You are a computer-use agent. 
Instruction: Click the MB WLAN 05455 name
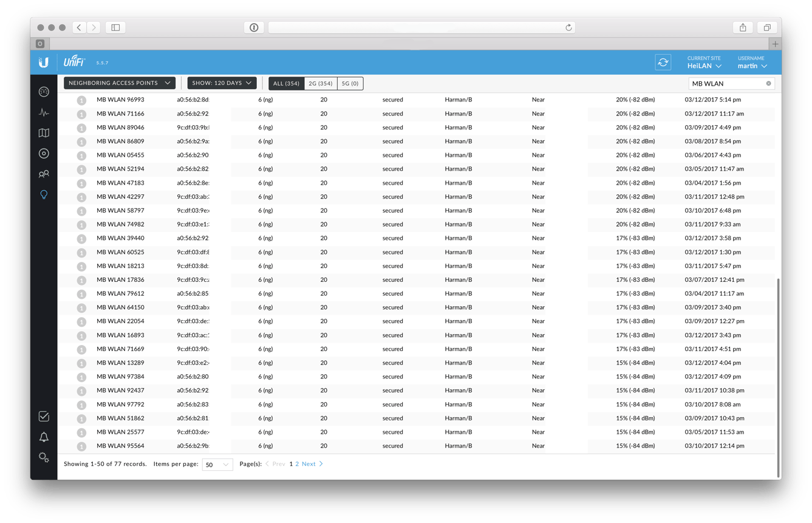tap(120, 155)
